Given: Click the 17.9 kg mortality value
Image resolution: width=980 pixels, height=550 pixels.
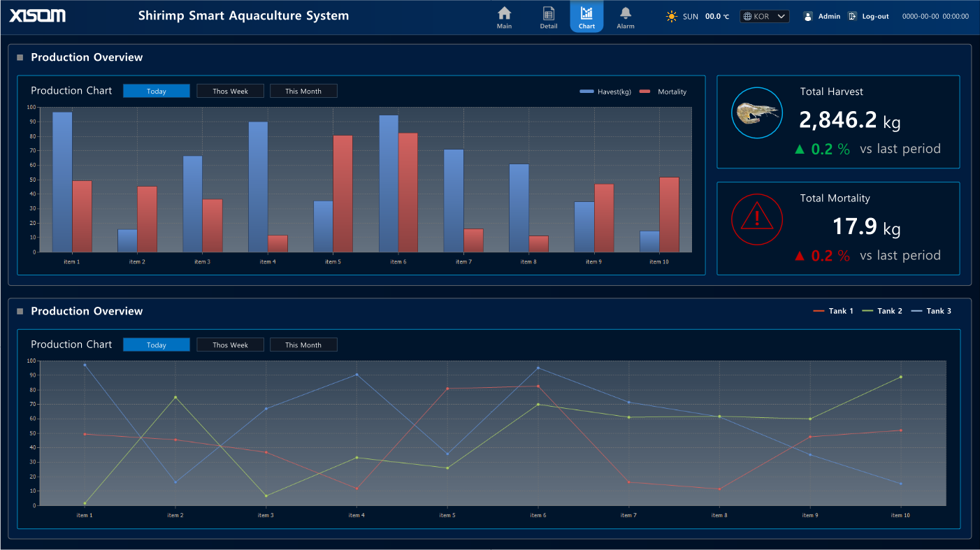Looking at the screenshot, I should click(867, 227).
